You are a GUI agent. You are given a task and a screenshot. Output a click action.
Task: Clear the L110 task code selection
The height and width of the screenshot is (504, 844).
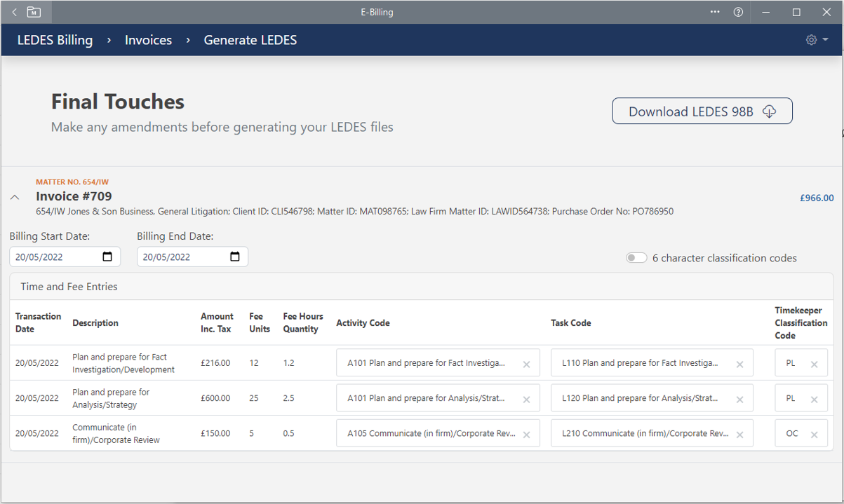coord(739,364)
